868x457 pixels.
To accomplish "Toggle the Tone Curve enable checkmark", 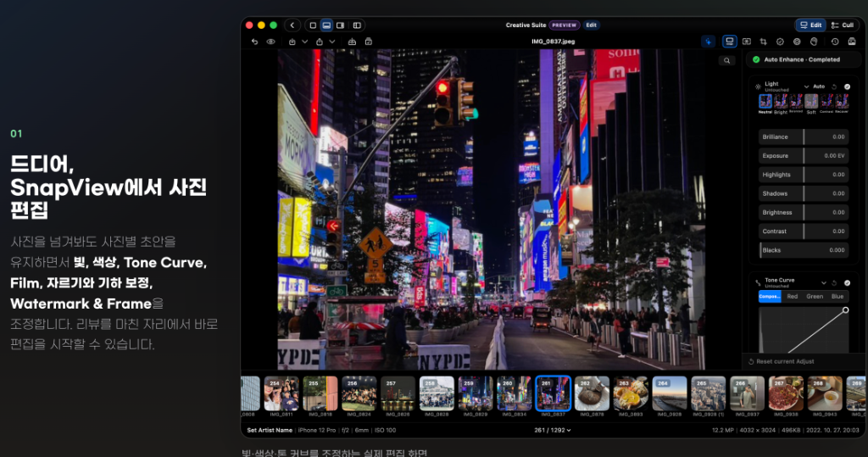I will (847, 282).
